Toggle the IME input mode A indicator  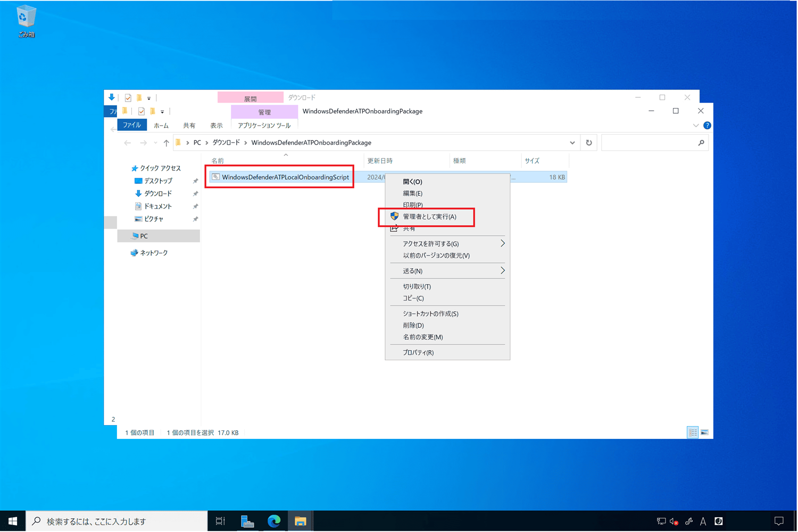coord(703,521)
